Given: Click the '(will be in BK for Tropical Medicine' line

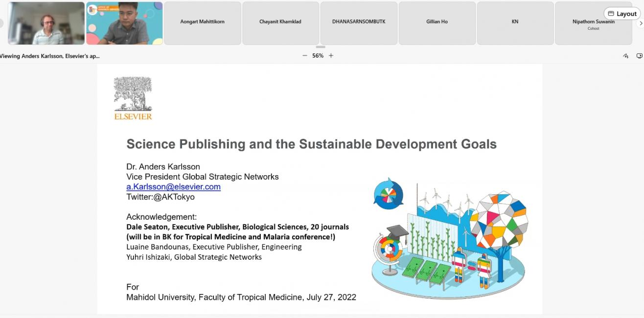Looking at the screenshot, I should click(x=231, y=237).
